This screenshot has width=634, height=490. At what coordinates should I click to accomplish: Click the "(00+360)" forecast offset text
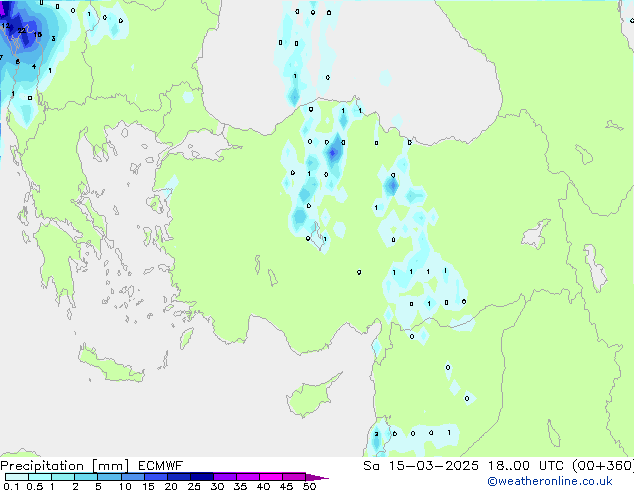tap(603, 466)
